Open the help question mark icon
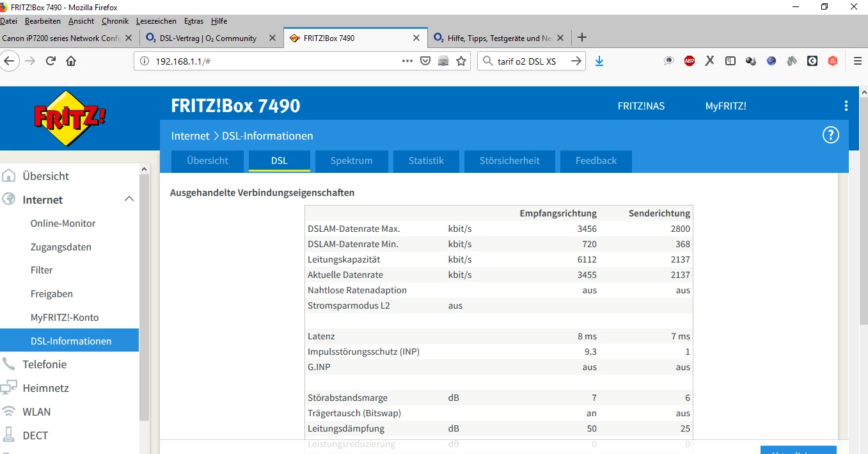Image resolution: width=868 pixels, height=454 pixels. 830,135
